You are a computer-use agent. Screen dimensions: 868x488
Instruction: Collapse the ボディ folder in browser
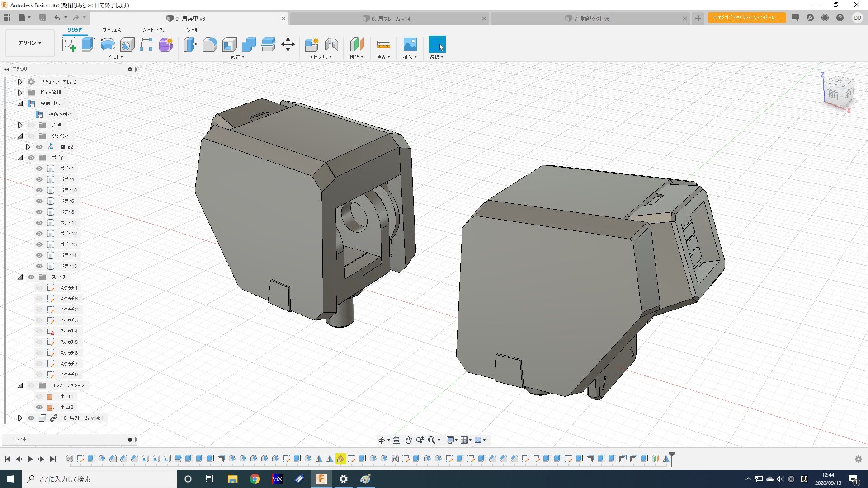click(20, 158)
